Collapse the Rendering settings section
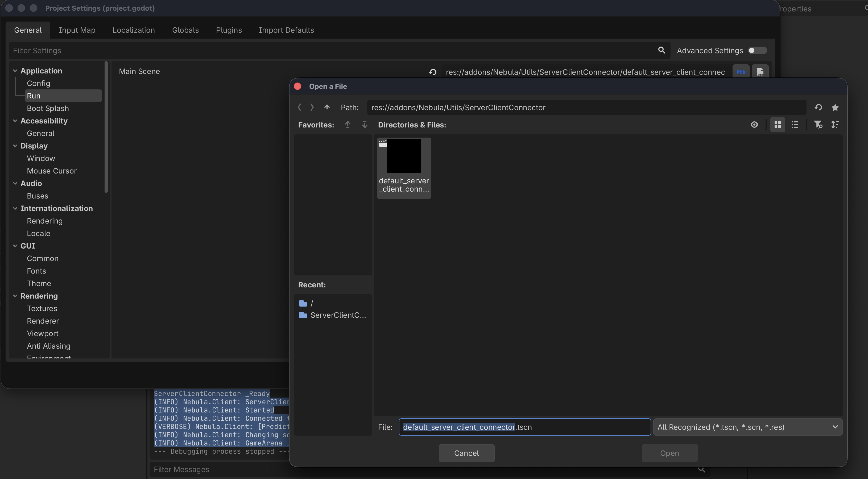Viewport: 868px width, 479px height. pyautogui.click(x=15, y=296)
